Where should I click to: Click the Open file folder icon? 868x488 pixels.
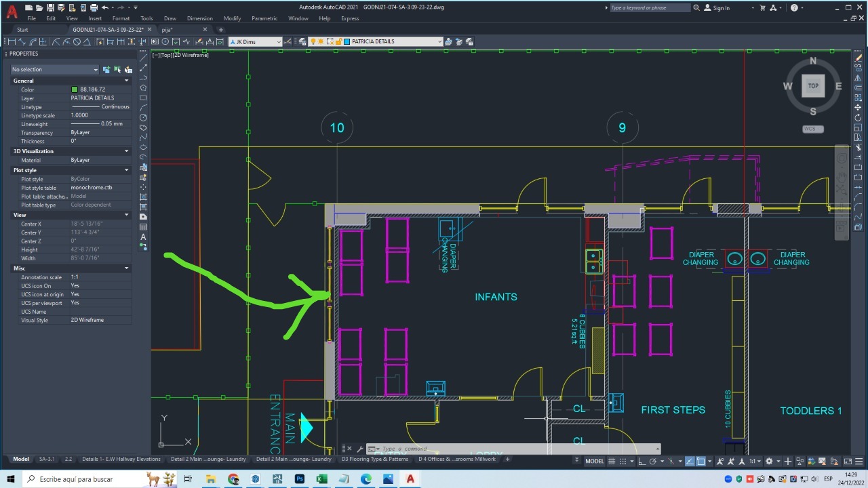pyautogui.click(x=39, y=7)
